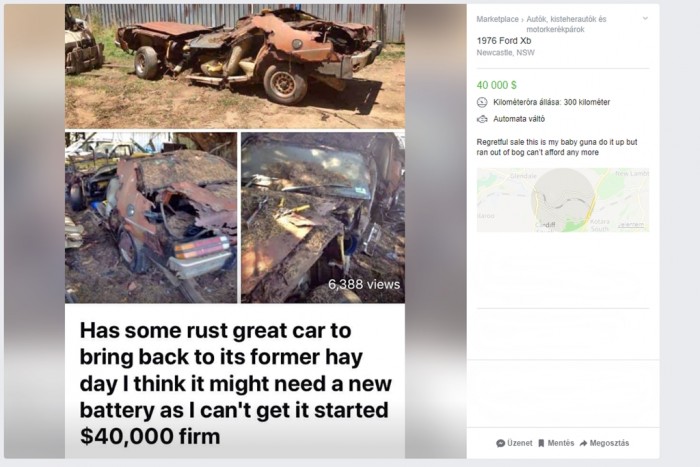Click the Megosztás share arrow icon

point(583,443)
